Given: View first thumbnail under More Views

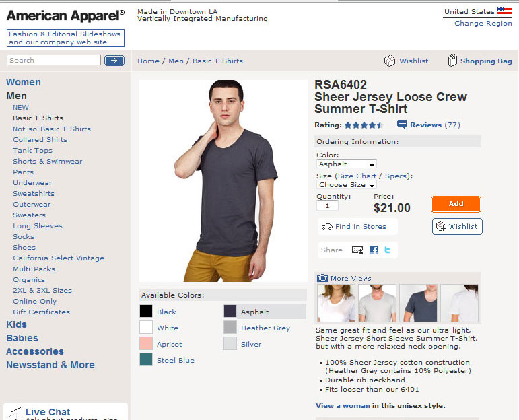Looking at the screenshot, I should tap(336, 303).
